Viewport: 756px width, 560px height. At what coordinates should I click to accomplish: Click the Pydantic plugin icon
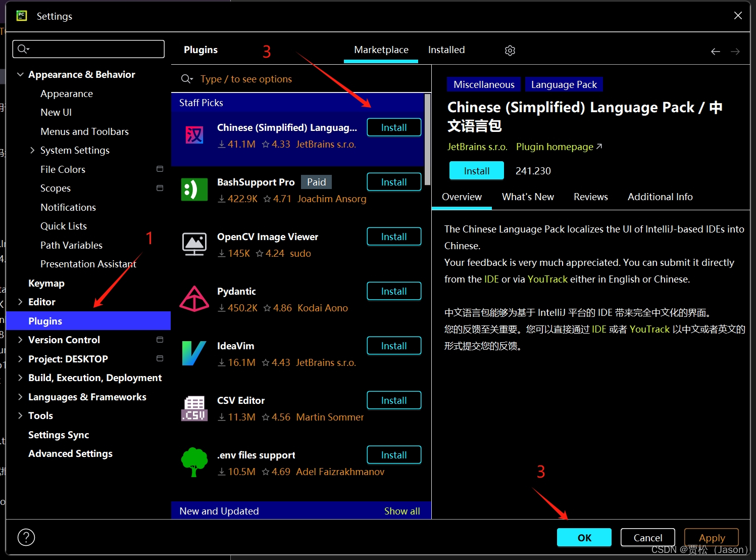click(x=194, y=299)
